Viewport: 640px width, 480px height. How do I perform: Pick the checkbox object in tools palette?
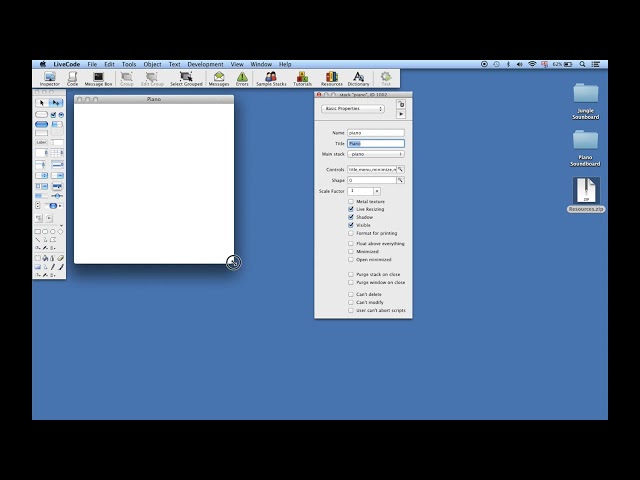click(53, 115)
